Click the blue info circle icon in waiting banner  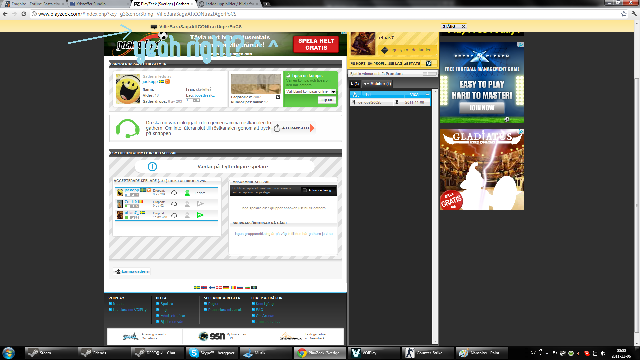click(152, 167)
